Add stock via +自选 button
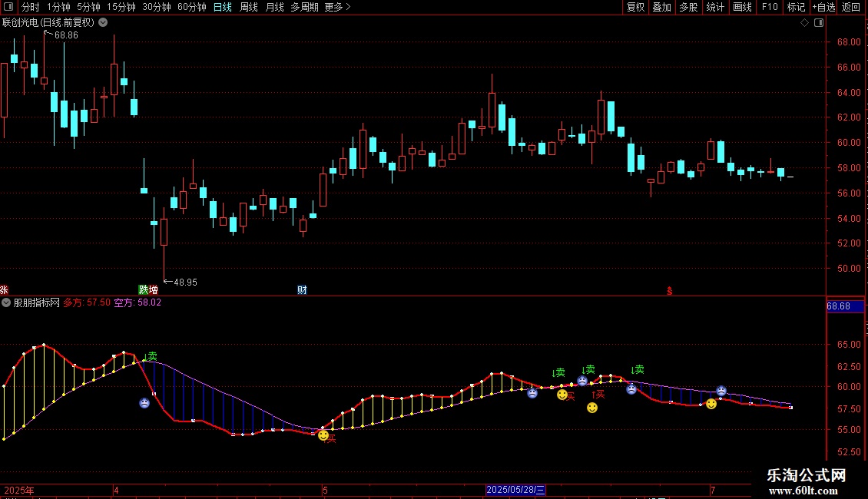The width and height of the screenshot is (868, 499). [x=823, y=7]
